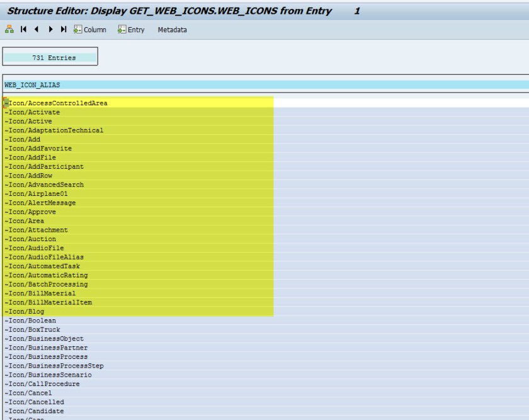Viewport: 529px width, 420px height.
Task: Select row ~Icon/AddFavorite
Action: (x=266, y=149)
